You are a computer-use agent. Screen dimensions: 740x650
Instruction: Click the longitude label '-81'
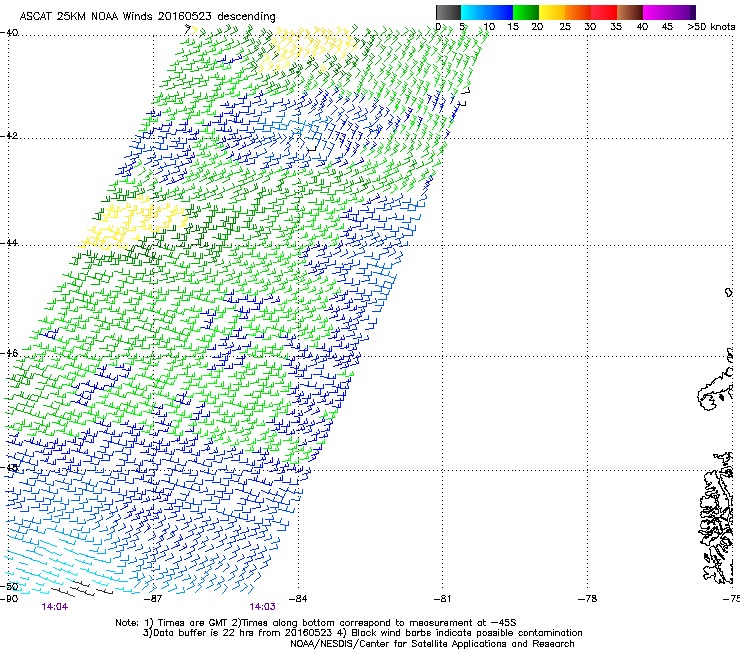[443, 599]
